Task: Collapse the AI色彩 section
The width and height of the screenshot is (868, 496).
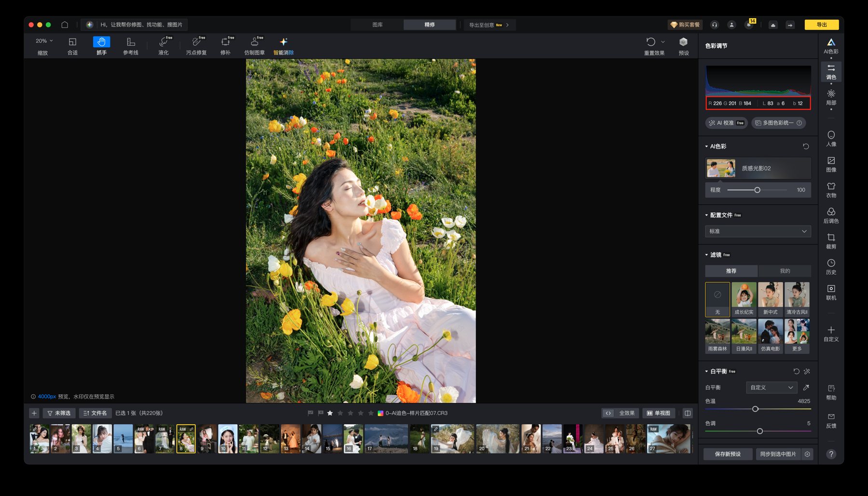Action: 707,147
